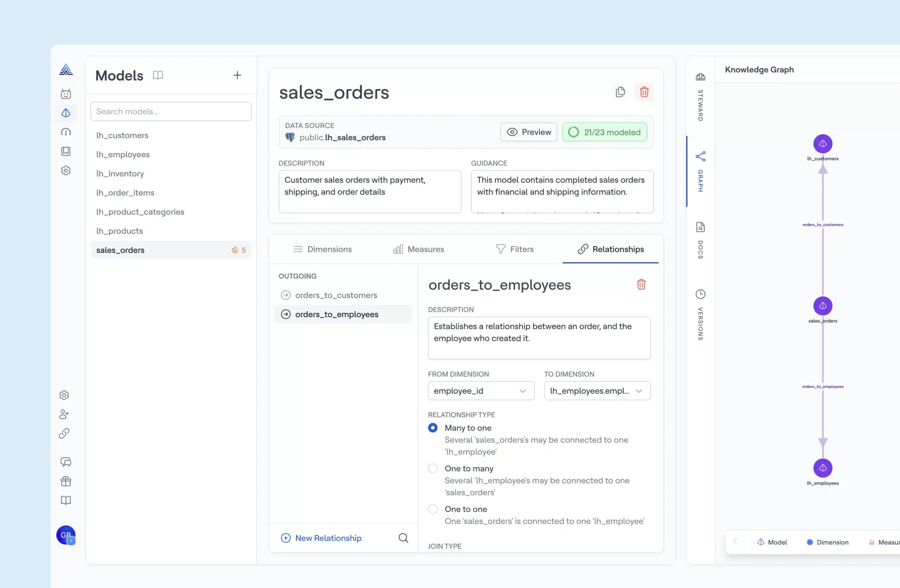The height and width of the screenshot is (588, 900).
Task: Collapse legend using left chevron arrow
Action: coord(735,542)
